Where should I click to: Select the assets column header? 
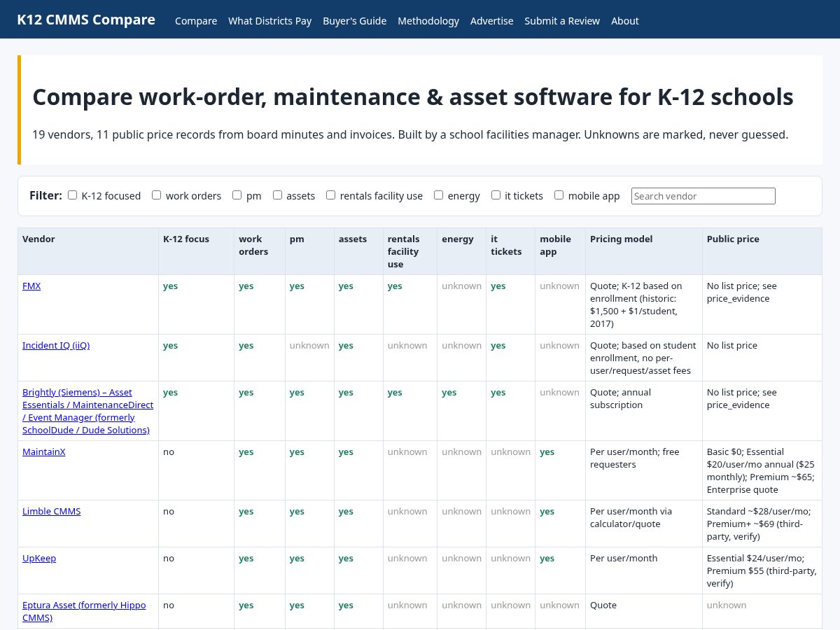tap(358, 251)
